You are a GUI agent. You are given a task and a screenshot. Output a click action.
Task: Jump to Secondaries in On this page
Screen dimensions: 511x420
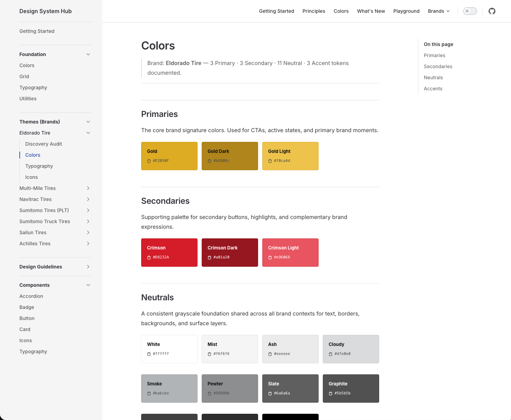438,66
